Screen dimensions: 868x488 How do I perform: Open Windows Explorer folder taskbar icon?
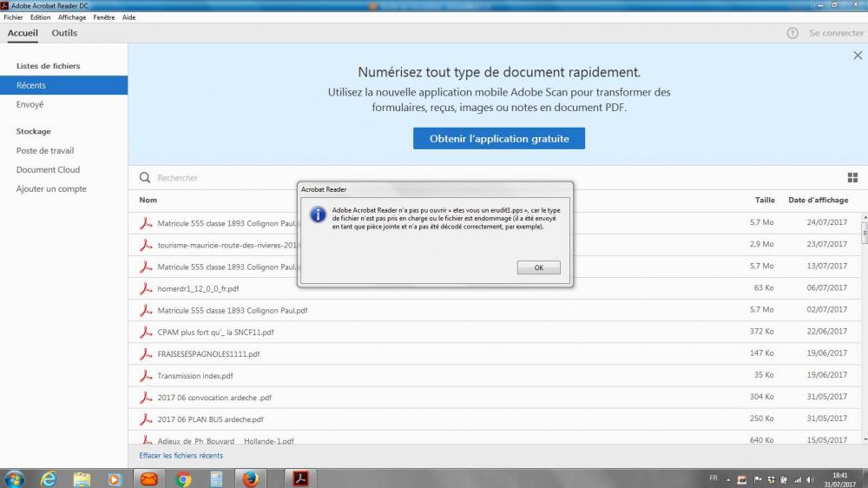tap(82, 478)
